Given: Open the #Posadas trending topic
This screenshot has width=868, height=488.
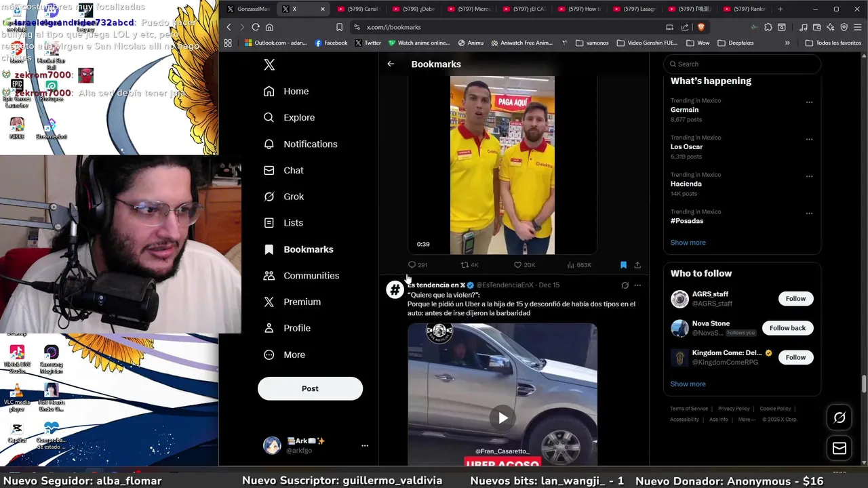Looking at the screenshot, I should (687, 221).
